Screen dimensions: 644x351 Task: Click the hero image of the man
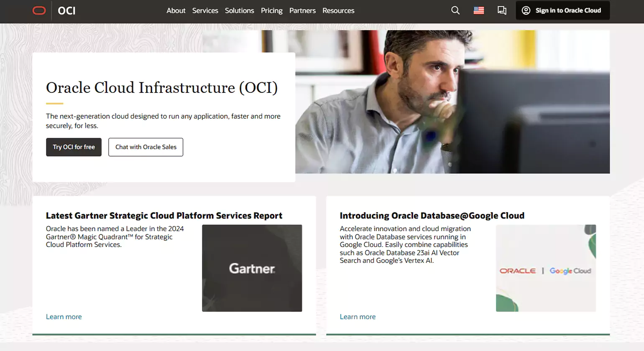click(x=452, y=102)
